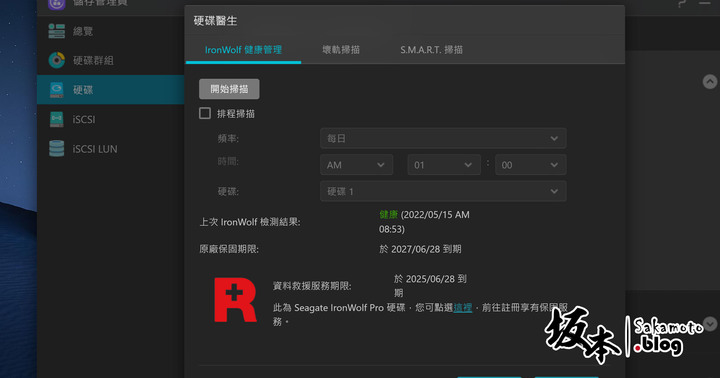Select 總覽 in the sidebar
720x378 pixels.
point(83,31)
